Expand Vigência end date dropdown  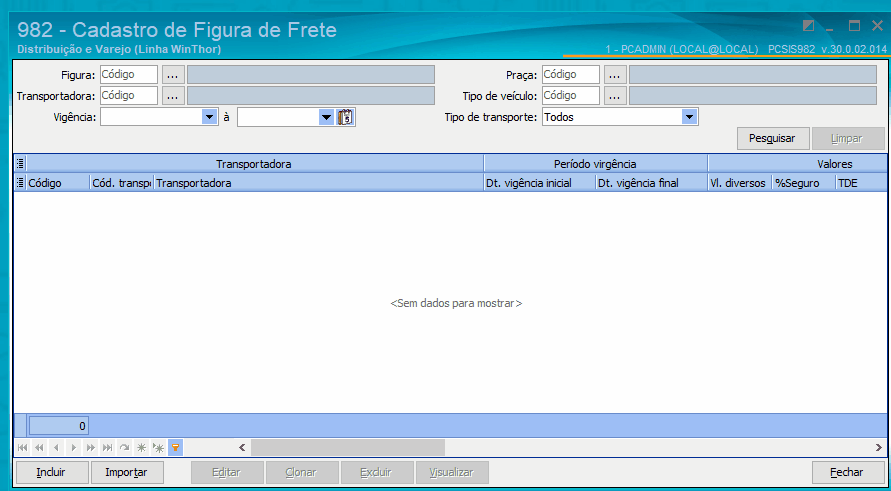[326, 117]
